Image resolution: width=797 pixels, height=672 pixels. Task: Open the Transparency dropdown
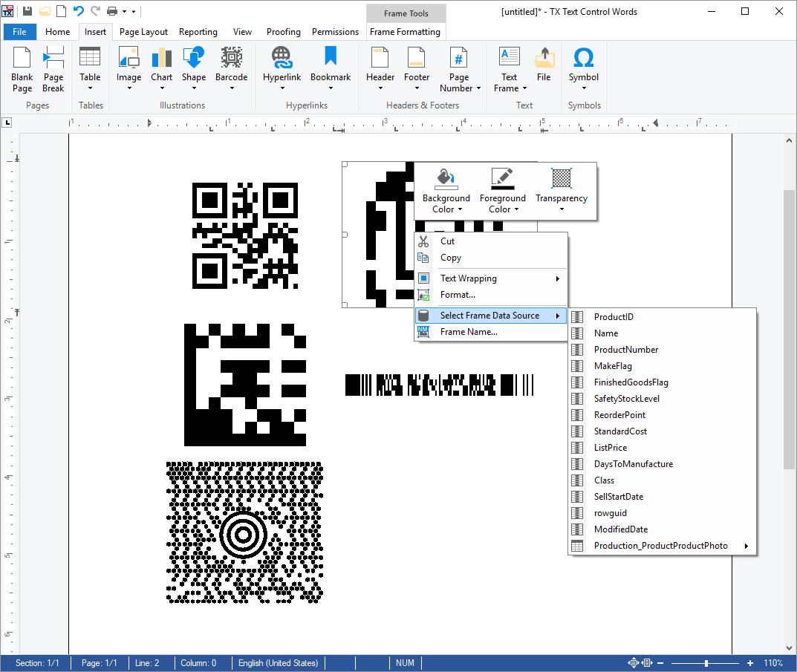562,191
